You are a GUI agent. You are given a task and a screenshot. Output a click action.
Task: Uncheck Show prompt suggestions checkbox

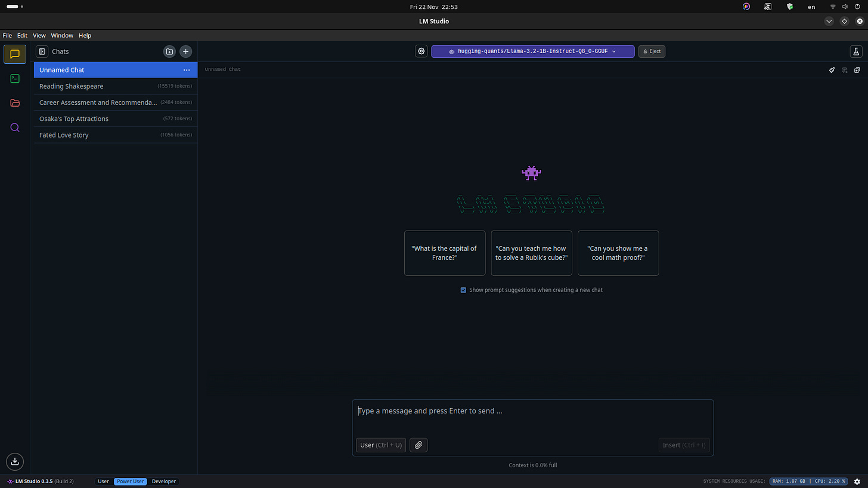tap(463, 290)
